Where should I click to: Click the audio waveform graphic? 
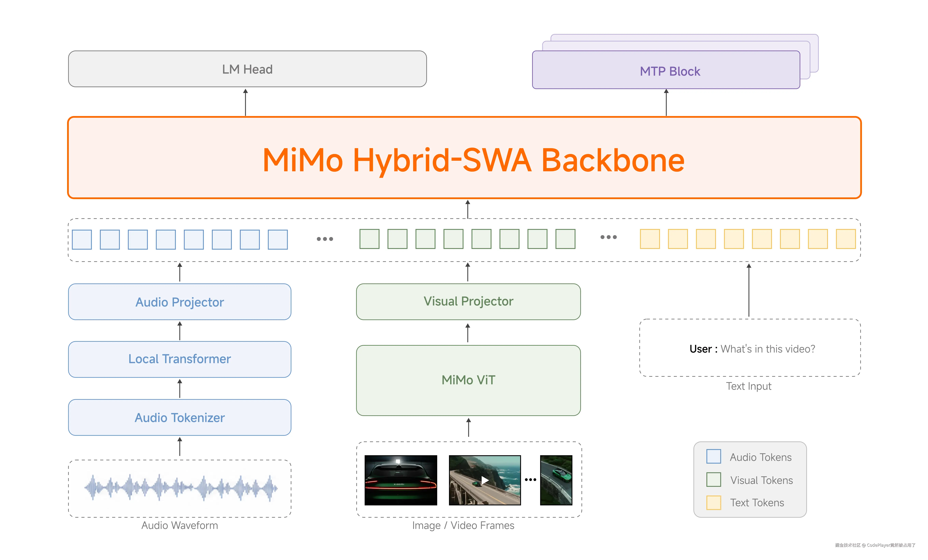coord(181,488)
